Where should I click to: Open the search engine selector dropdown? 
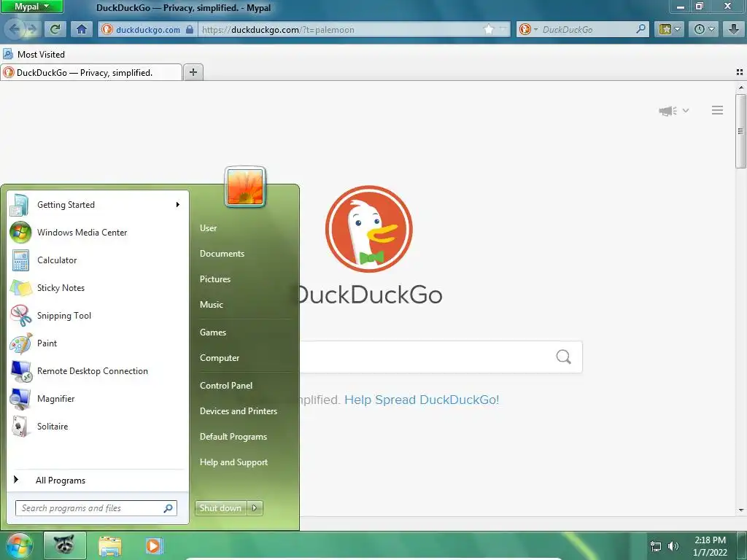[x=528, y=29]
